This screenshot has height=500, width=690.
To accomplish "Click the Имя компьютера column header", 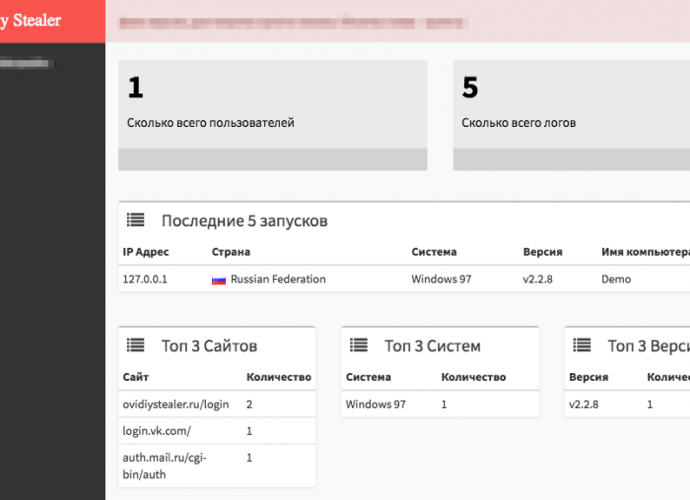I will tap(646, 252).
